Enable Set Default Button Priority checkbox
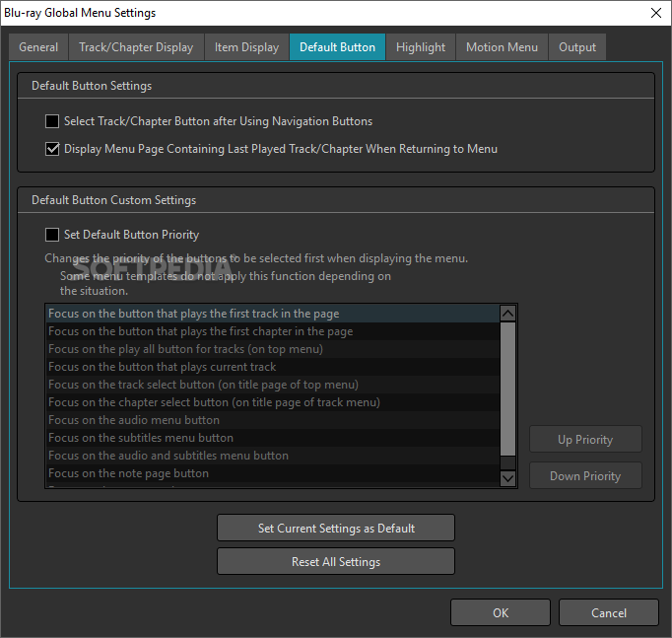672x638 pixels. [x=52, y=235]
